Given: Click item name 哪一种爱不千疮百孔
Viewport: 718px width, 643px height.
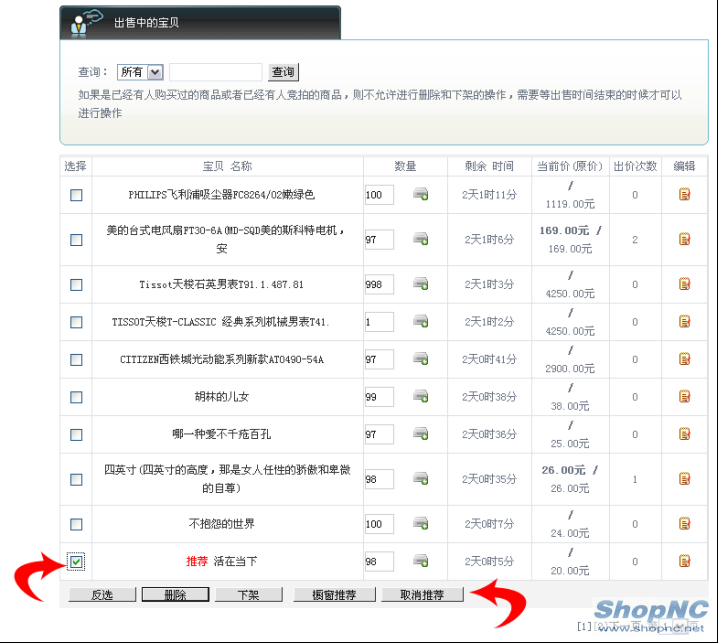Looking at the screenshot, I should point(222,434).
